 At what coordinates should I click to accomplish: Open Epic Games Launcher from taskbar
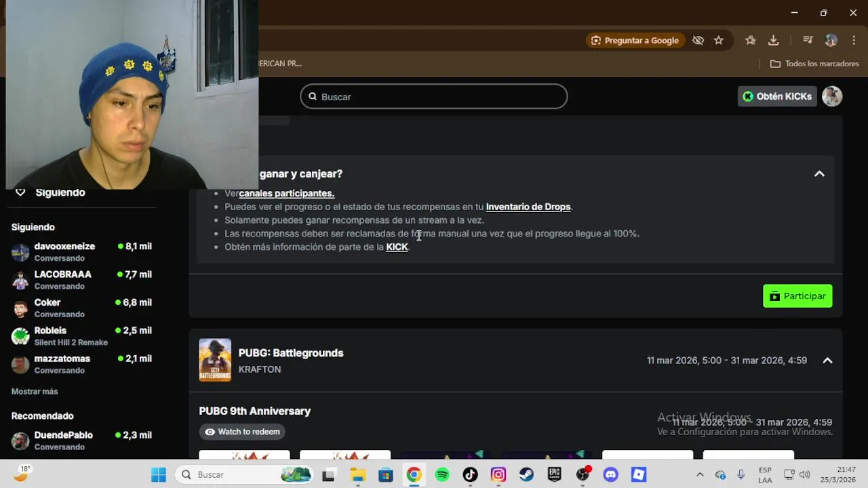555,474
